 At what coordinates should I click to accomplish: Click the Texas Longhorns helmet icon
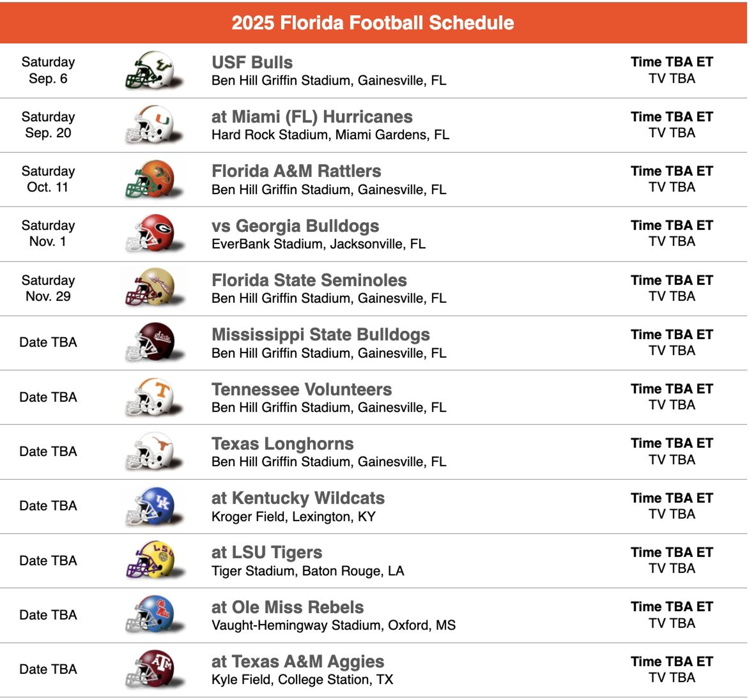[x=154, y=451]
